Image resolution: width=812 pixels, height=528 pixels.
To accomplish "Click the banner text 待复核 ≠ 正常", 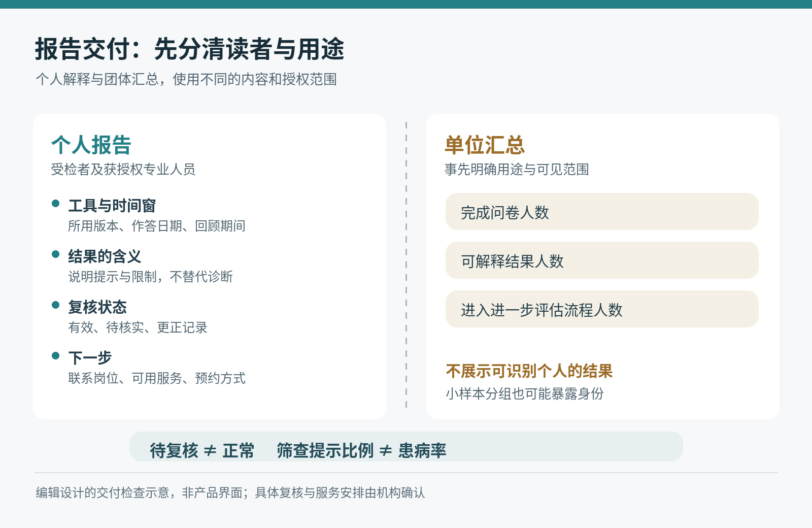I will 202,450.
